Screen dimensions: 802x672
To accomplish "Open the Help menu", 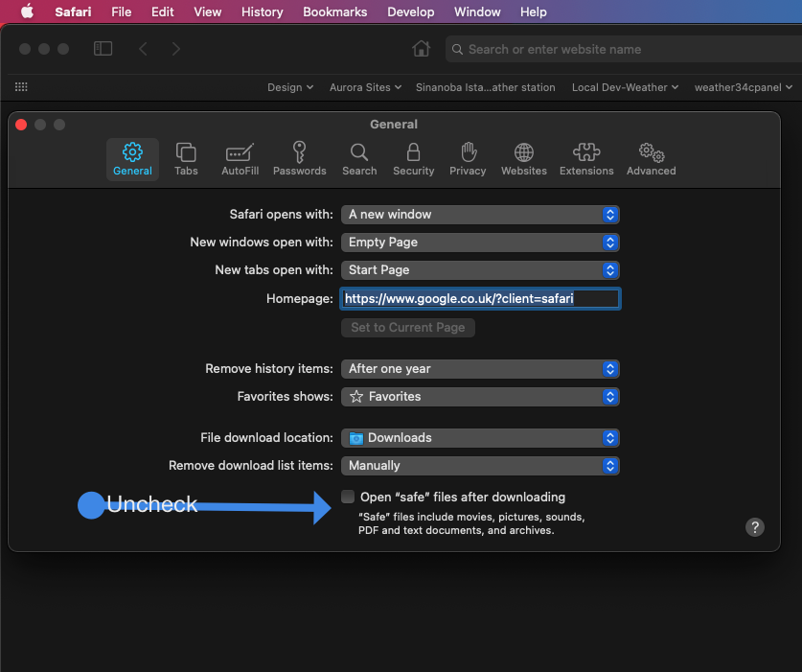I will click(533, 12).
